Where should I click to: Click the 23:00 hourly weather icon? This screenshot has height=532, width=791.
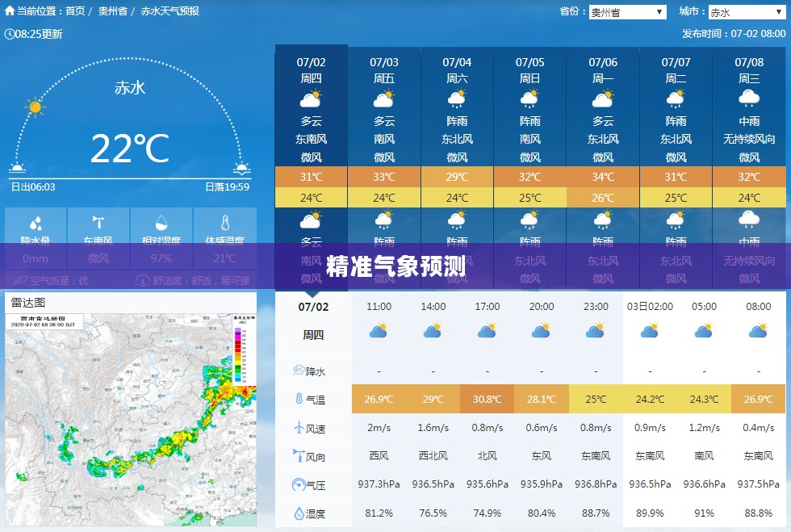point(596,331)
